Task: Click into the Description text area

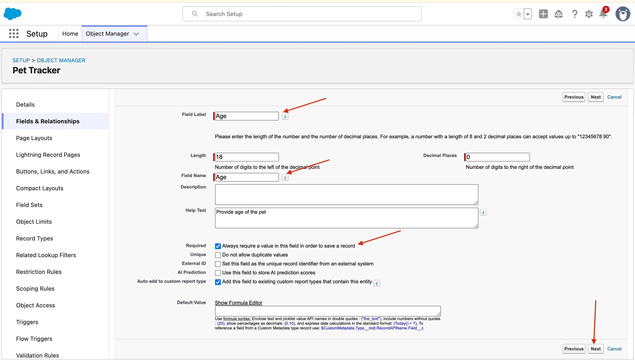Action: point(346,194)
